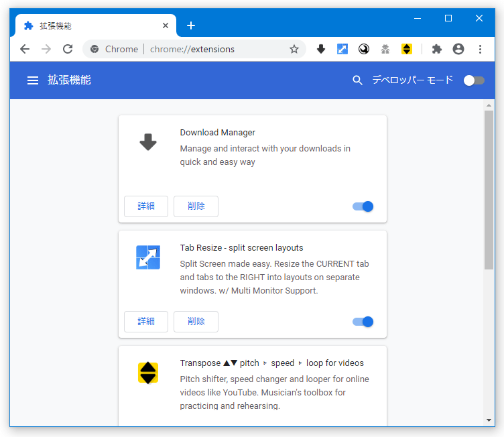Viewport: 504px width, 437px height.
Task: Click the Transpose pitch speed loop title
Action: pyautogui.click(x=272, y=363)
